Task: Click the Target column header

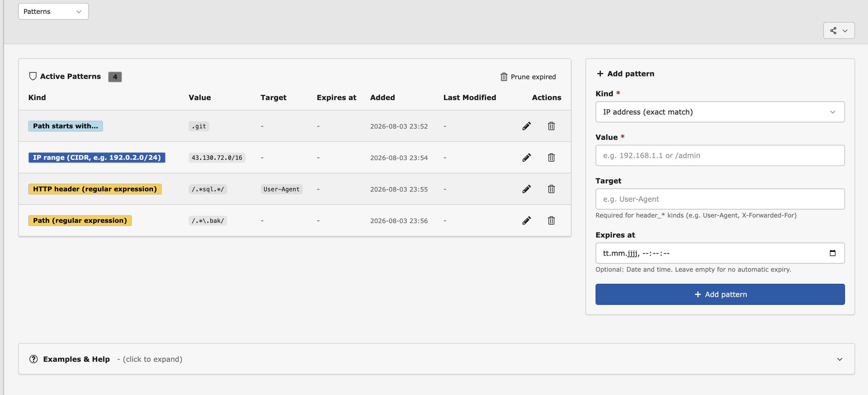Action: (273, 97)
